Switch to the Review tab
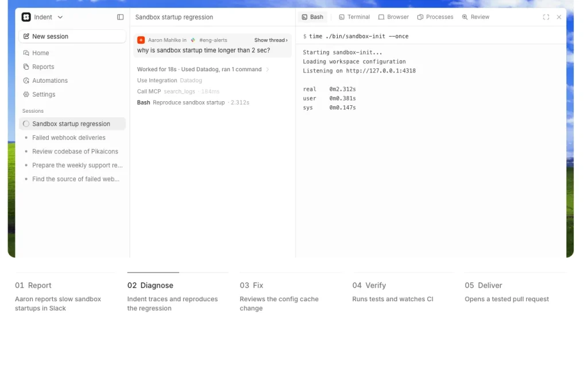The height and width of the screenshot is (368, 588). coord(475,17)
